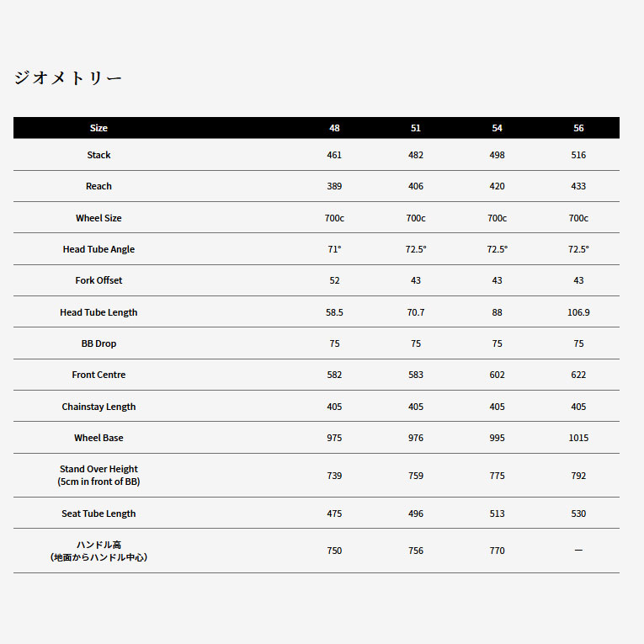This screenshot has width=644, height=644.
Task: Select the ハンドル高 value 770
Action: click(x=497, y=551)
